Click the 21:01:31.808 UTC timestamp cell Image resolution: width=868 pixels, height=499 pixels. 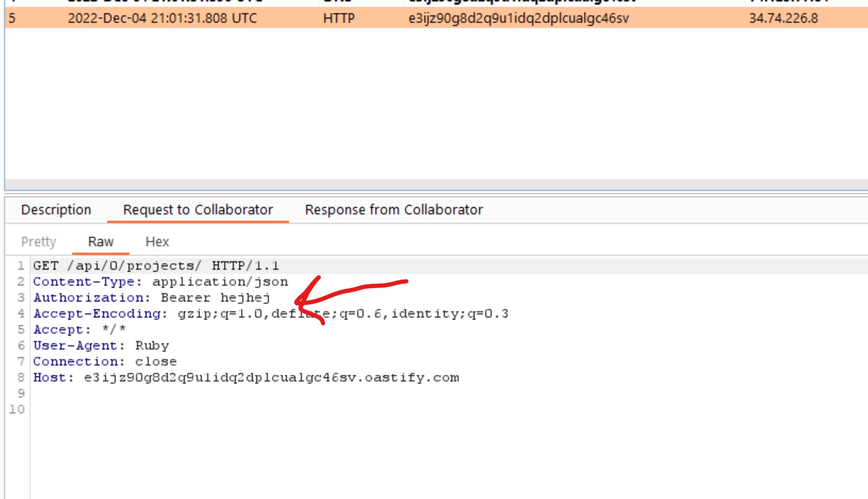coord(162,18)
